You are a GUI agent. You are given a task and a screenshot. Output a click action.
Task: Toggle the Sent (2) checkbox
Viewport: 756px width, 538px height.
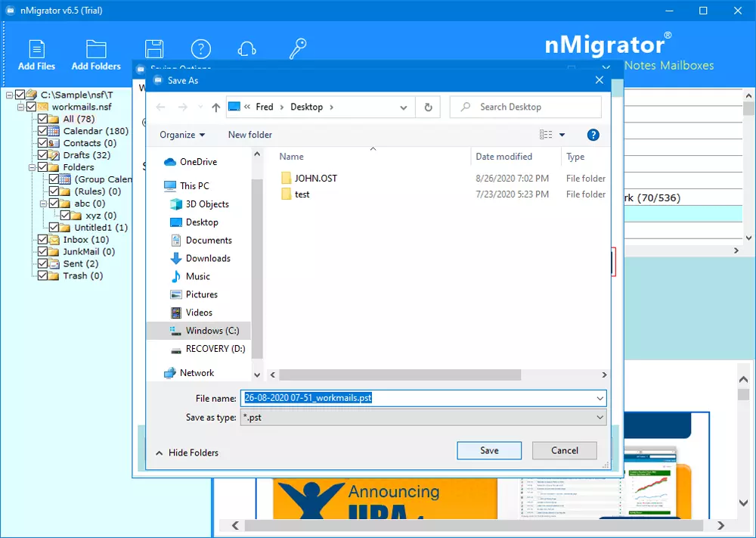coord(42,263)
